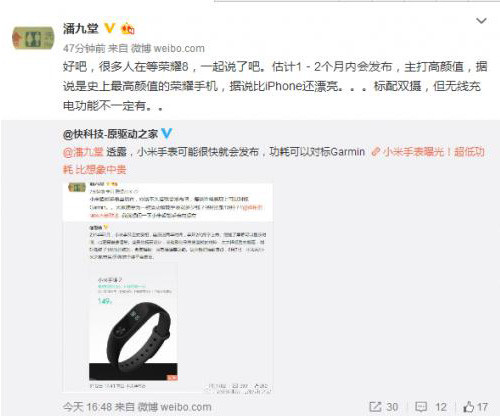Image resolution: width=500 pixels, height=416 pixels.
Task: Open the 47分钟前 timestamp link
Action: 84,48
